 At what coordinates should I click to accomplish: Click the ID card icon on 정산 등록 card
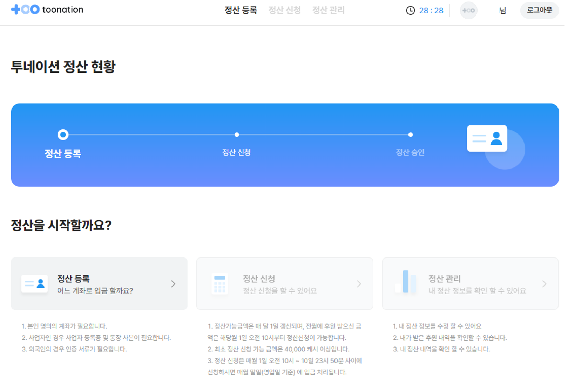pos(34,283)
